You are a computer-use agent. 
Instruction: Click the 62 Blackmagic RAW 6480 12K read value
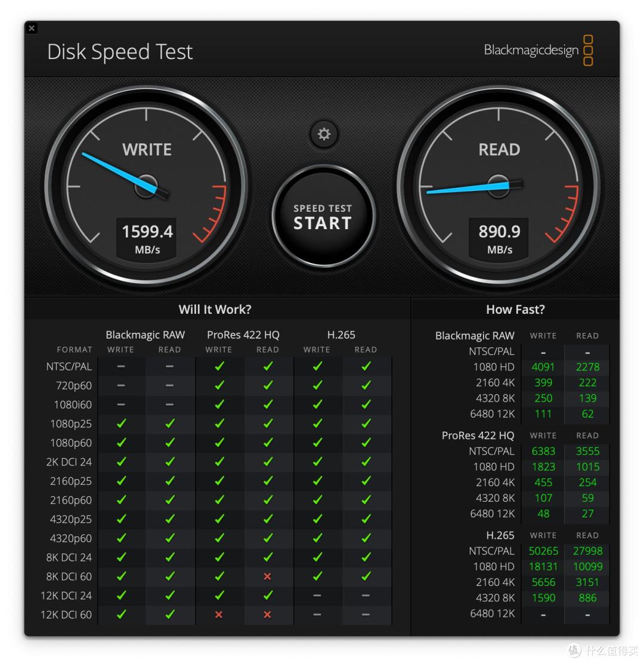click(x=587, y=413)
